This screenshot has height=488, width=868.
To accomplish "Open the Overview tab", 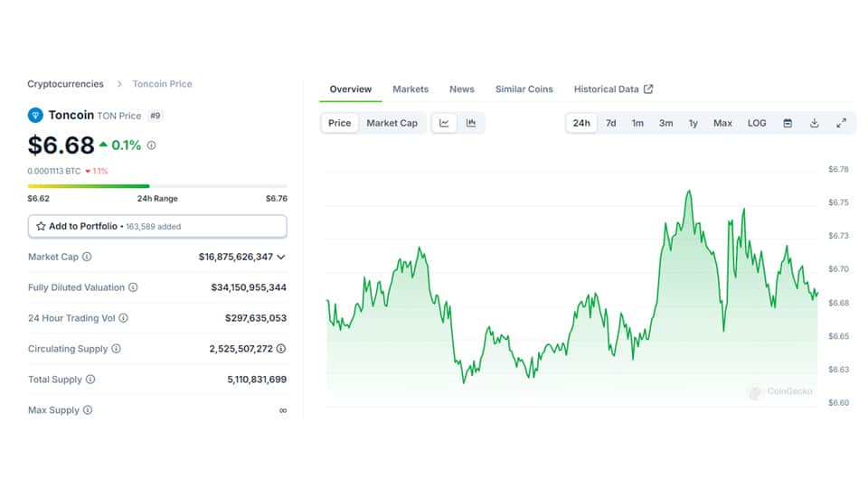I will click(351, 89).
